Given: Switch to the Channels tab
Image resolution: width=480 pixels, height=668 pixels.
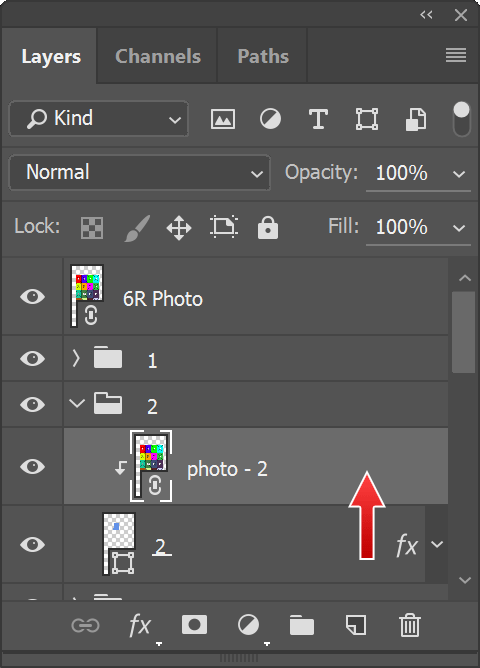Looking at the screenshot, I should point(158,56).
